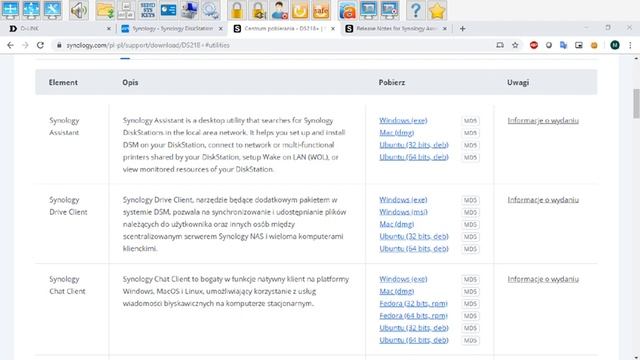The image size is (640, 360).
Task: Open a new browser tab
Action: [462, 29]
